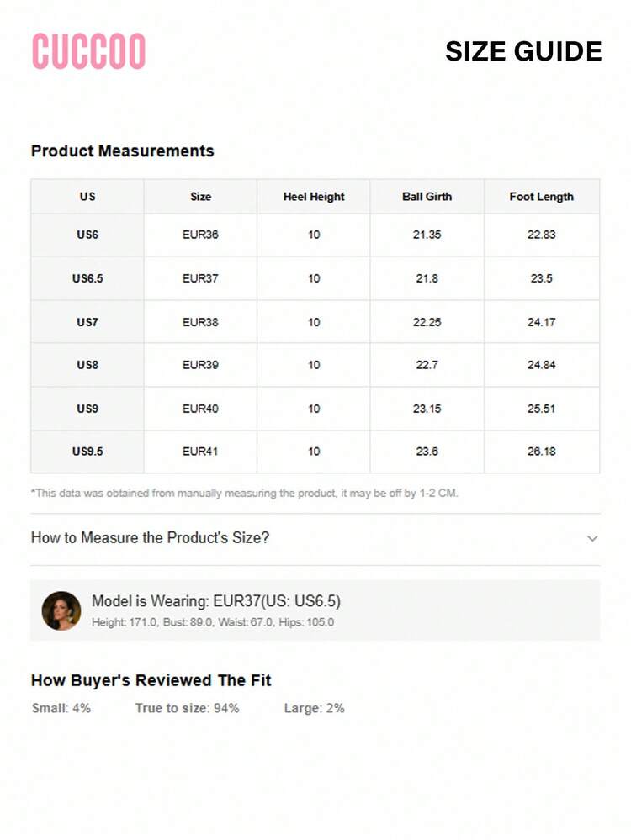Select the US6 size row label
Screen dimensions: 631x840
[87, 235]
